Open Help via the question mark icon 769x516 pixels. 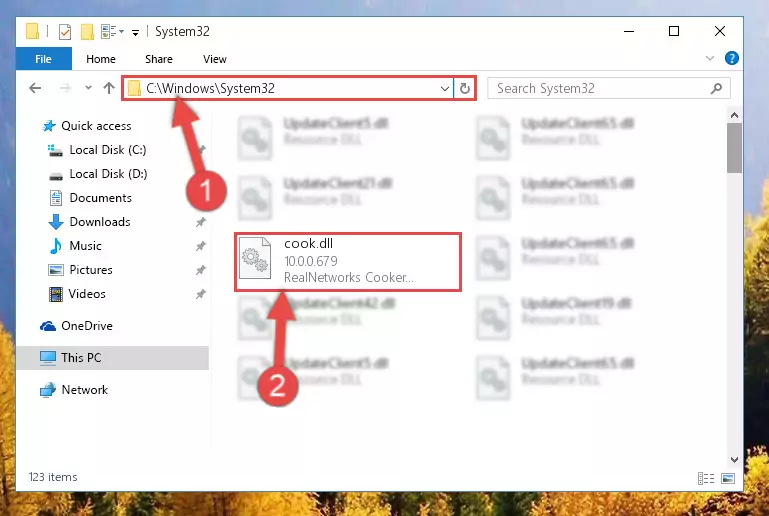[731, 58]
